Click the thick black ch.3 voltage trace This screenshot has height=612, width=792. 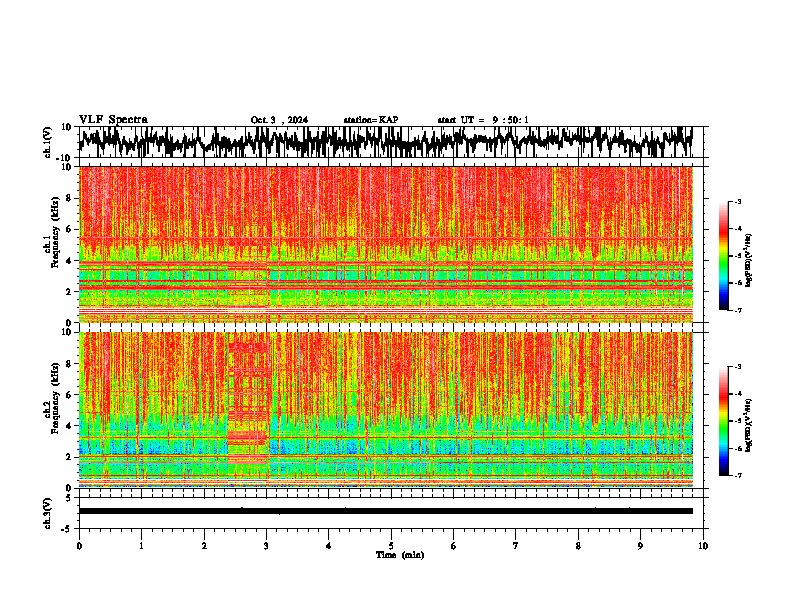coord(385,511)
